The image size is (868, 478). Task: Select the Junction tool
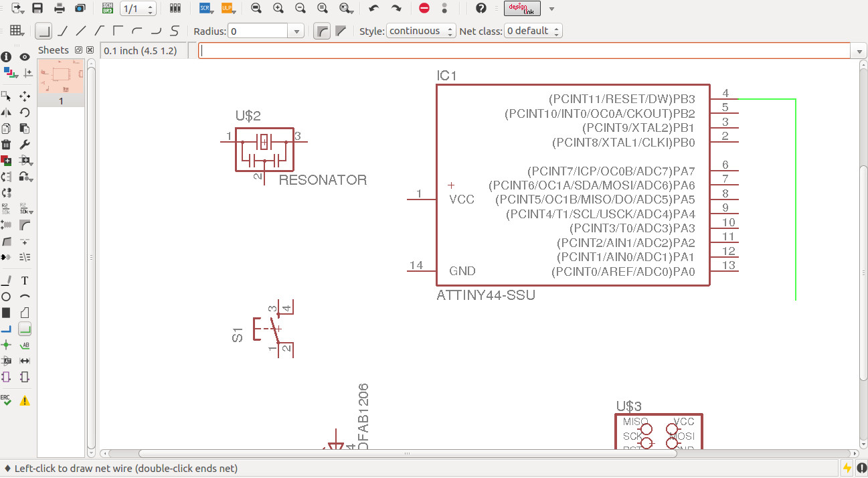tap(7, 345)
